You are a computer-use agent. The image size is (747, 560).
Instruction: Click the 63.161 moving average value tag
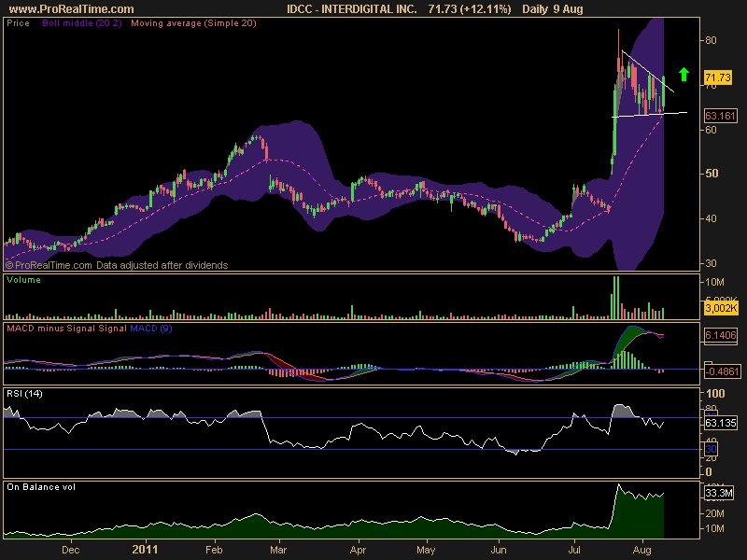(720, 116)
